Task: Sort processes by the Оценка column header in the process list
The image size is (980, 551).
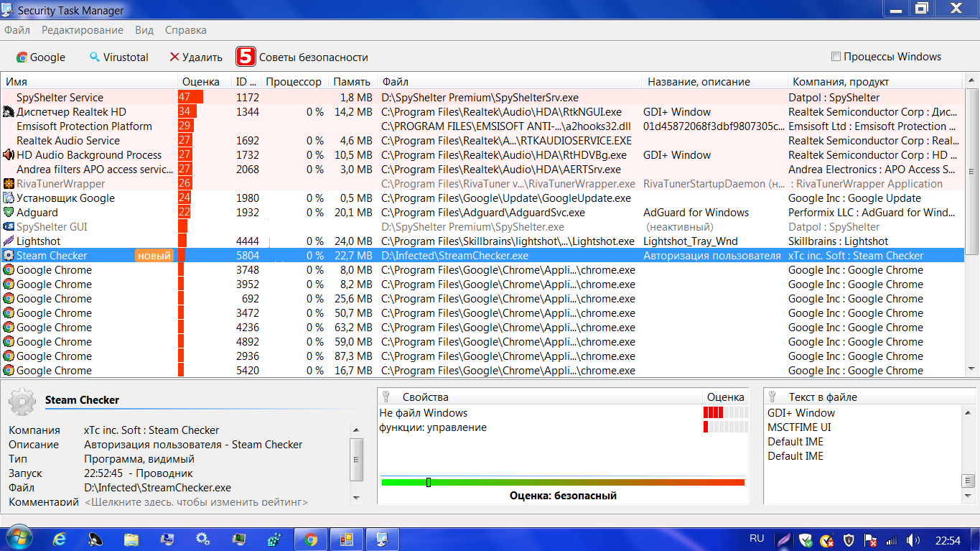Action: tap(205, 82)
